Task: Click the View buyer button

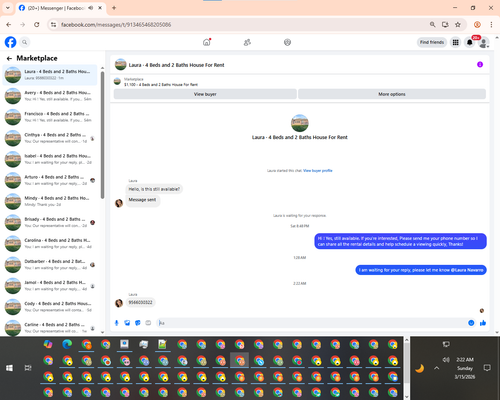Action: [205, 94]
